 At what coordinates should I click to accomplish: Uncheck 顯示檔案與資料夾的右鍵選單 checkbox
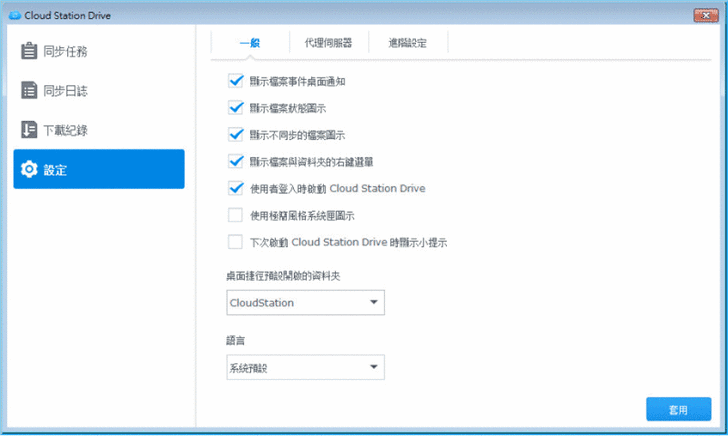click(x=235, y=162)
